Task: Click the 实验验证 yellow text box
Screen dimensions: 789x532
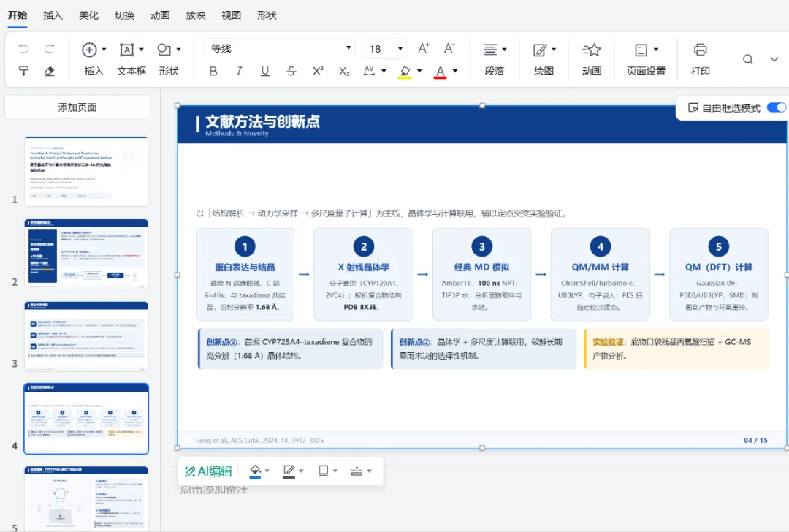Action: [676, 349]
